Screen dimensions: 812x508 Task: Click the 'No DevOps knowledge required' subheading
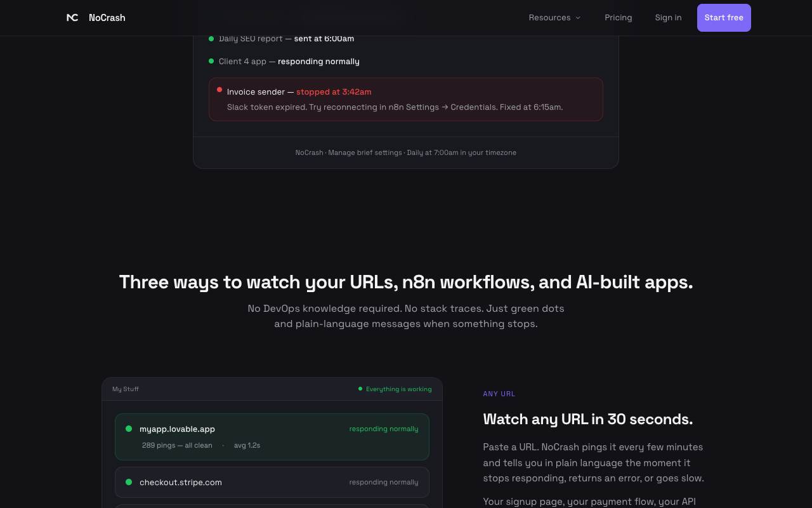pos(406,316)
